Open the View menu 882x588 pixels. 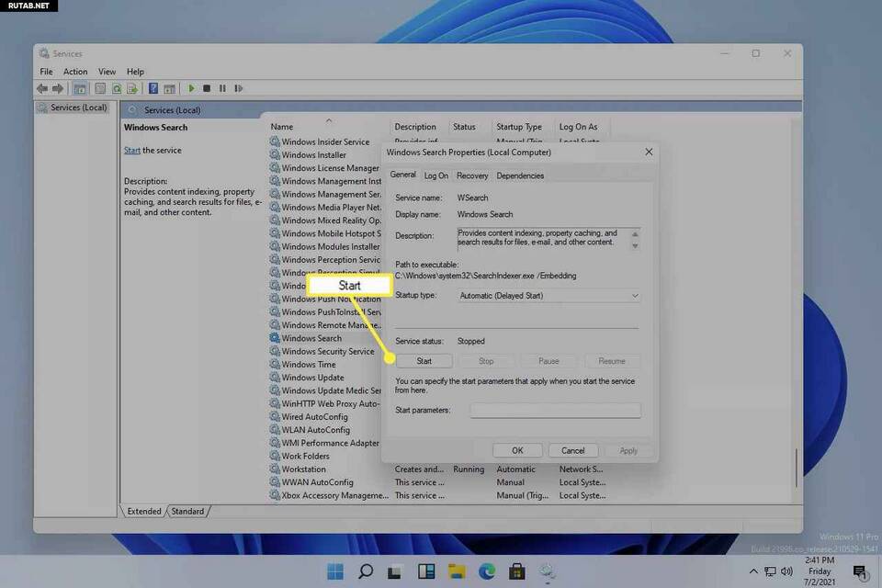(x=107, y=72)
